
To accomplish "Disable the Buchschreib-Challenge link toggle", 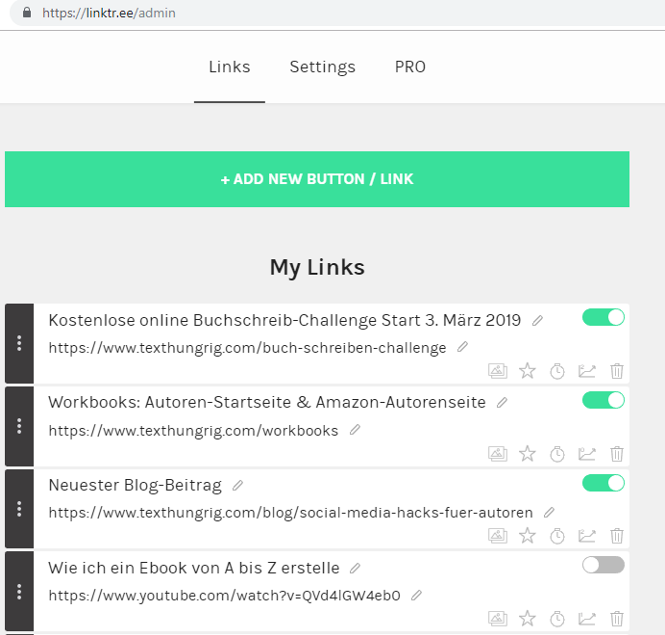I will pos(603,317).
